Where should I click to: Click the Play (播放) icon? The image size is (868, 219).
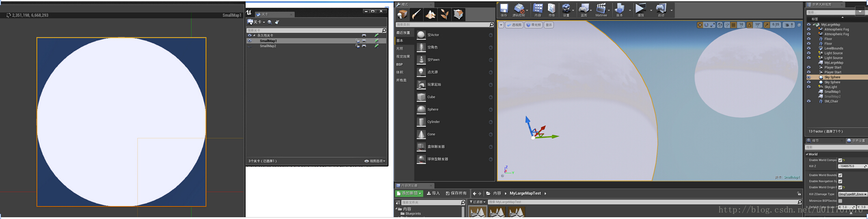[640, 8]
